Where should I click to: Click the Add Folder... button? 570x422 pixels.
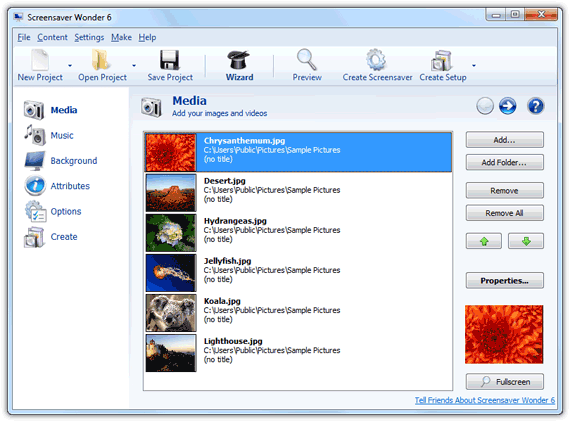point(505,162)
